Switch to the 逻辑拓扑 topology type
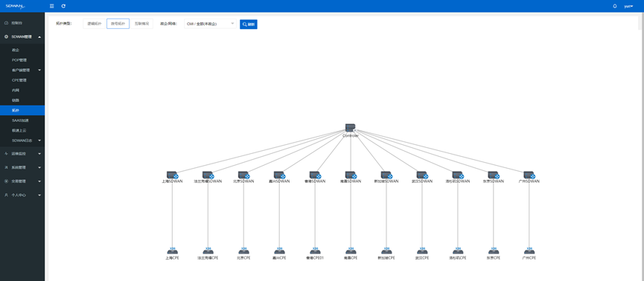644x281 pixels. pyautogui.click(x=95, y=24)
